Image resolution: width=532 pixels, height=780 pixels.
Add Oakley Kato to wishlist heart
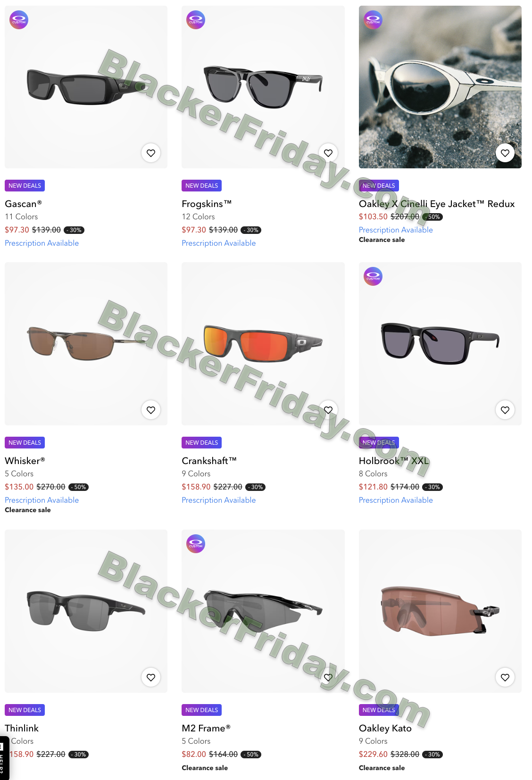pyautogui.click(x=505, y=677)
